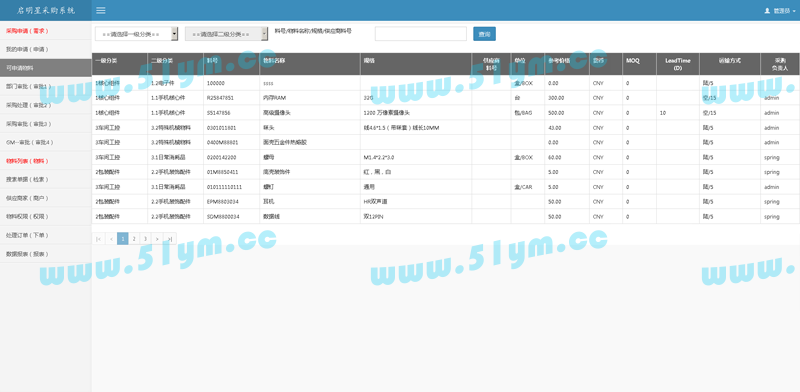Go to first page with |< icon
The height and width of the screenshot is (392, 800).
pyautogui.click(x=98, y=238)
